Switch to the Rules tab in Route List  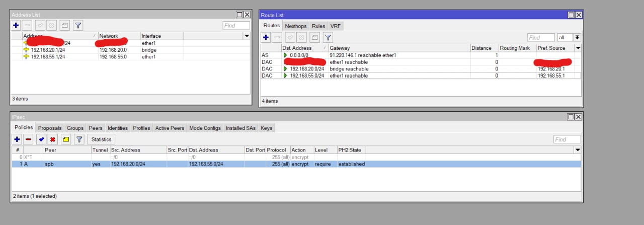318,26
